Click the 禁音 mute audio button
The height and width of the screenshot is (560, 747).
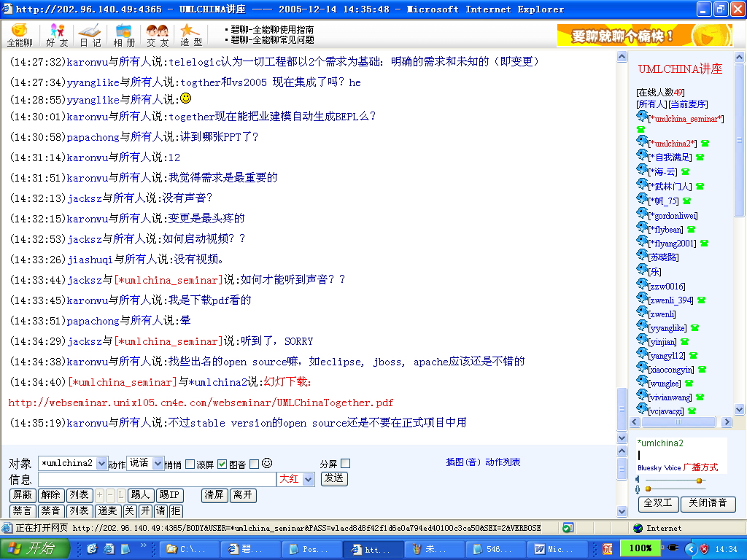[x=51, y=511]
